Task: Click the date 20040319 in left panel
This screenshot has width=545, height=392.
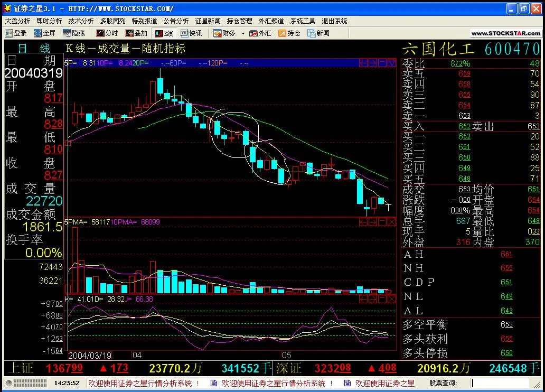Action: coord(34,73)
